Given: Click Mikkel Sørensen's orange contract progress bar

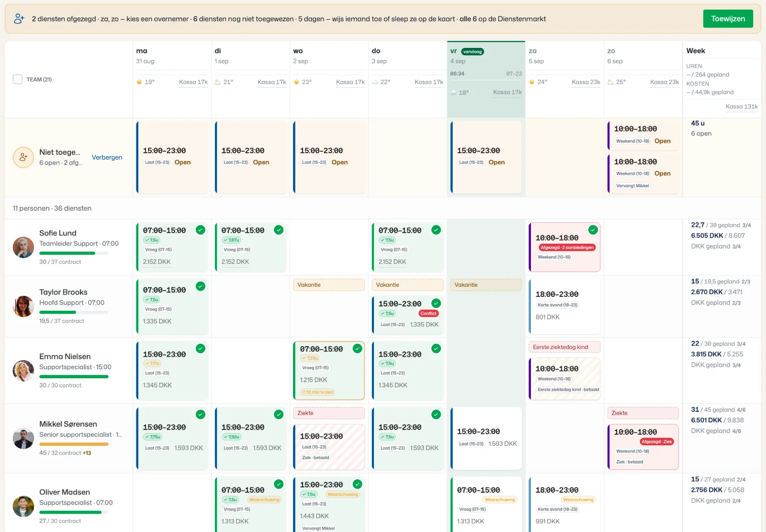Looking at the screenshot, I should [x=74, y=444].
